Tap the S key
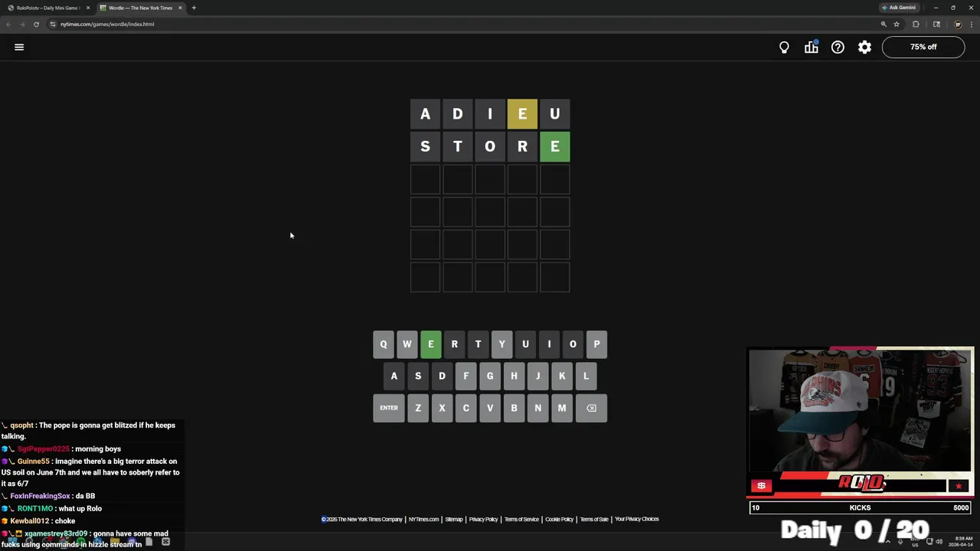Screen dimensions: 980x551 (x=418, y=376)
